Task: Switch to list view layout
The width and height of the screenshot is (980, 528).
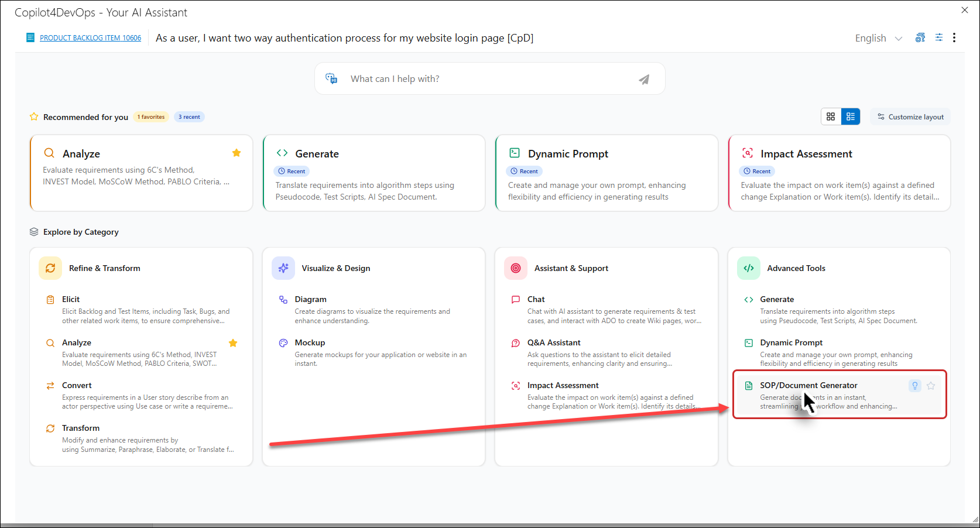Action: tap(851, 116)
